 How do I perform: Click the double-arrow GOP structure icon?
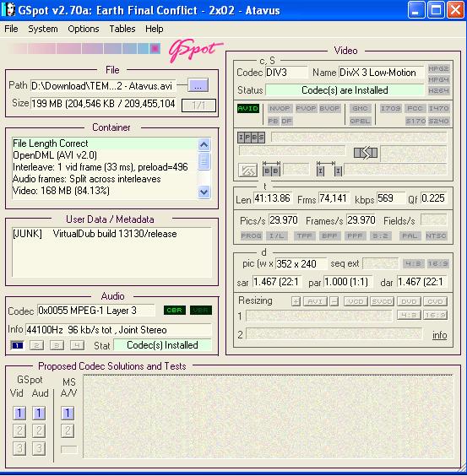click(366, 153)
